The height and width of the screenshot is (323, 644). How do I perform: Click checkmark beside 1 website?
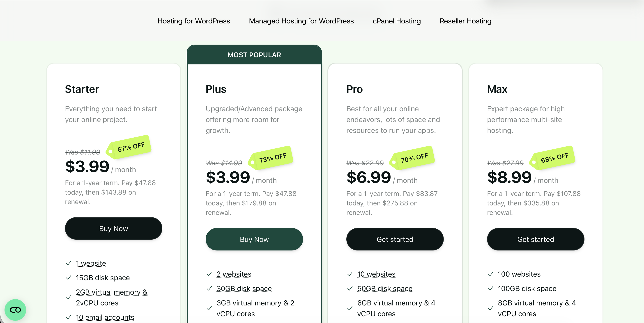click(69, 263)
